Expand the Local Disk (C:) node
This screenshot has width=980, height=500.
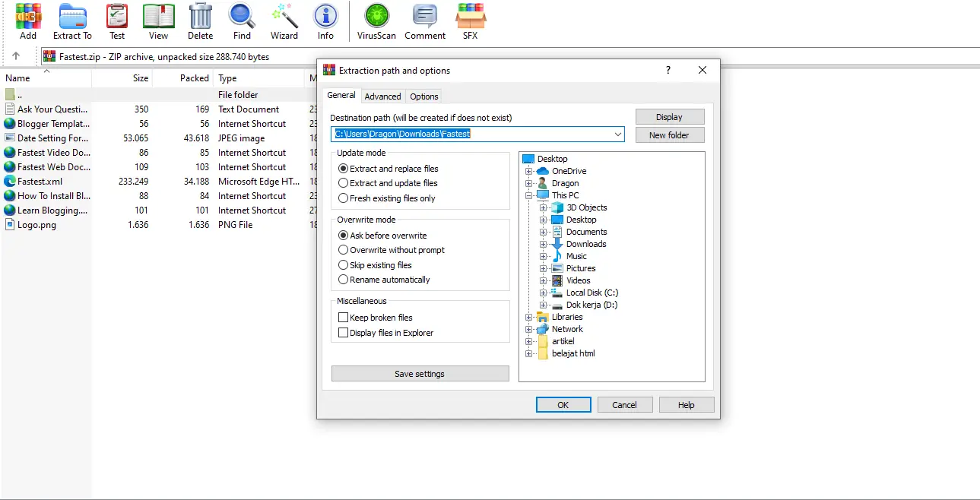click(x=544, y=293)
